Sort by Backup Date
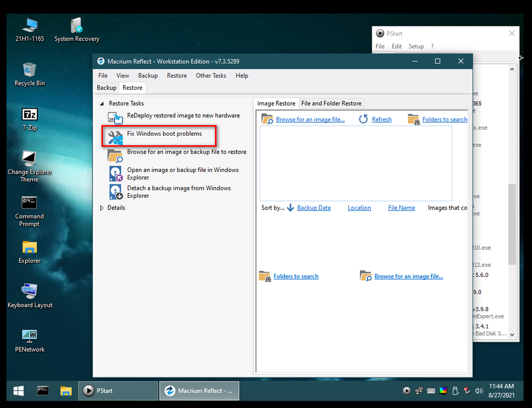This screenshot has width=532, height=408. pos(314,208)
